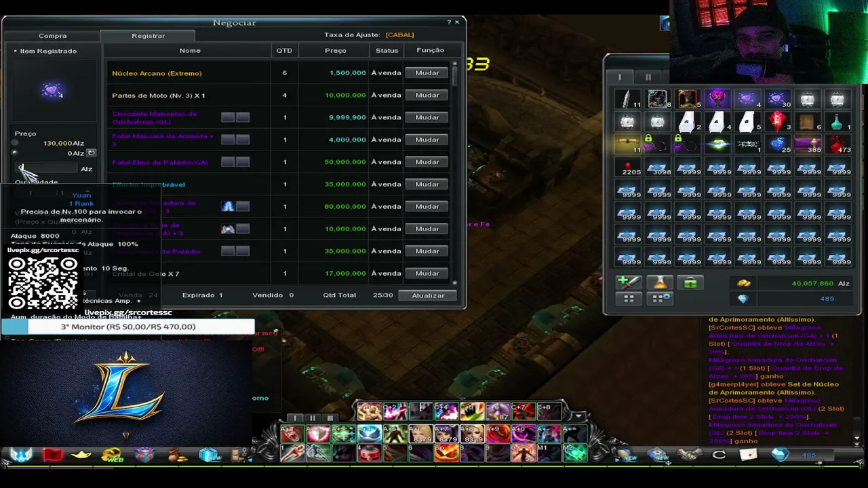Image resolution: width=868 pixels, height=488 pixels.
Task: Open the handshake icon in bottom bar
Action: [689, 455]
